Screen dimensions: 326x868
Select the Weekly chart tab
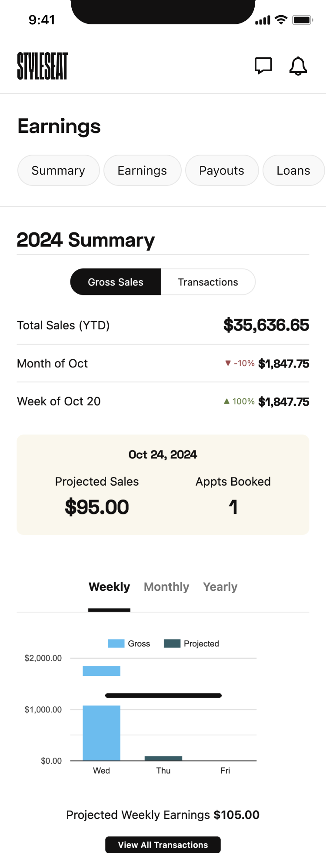(109, 587)
